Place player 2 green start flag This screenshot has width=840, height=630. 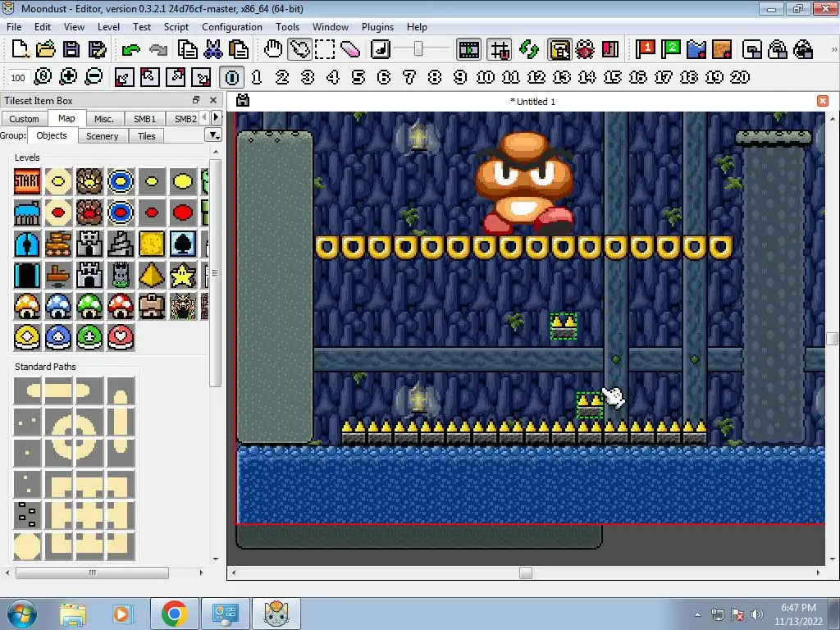pos(671,49)
